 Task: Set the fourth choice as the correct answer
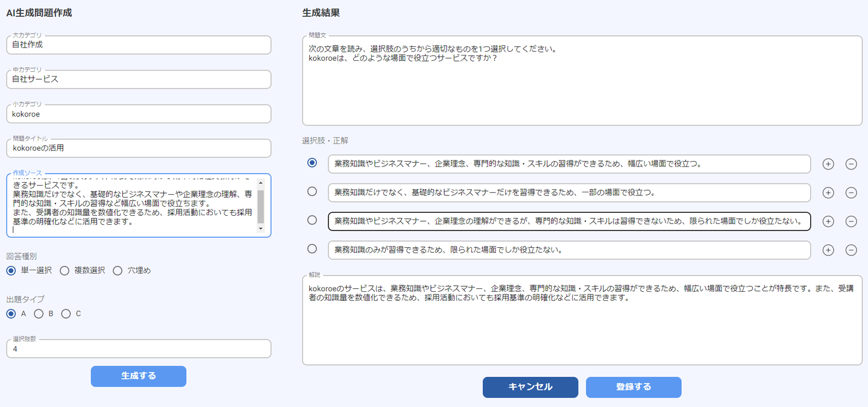[x=312, y=248]
